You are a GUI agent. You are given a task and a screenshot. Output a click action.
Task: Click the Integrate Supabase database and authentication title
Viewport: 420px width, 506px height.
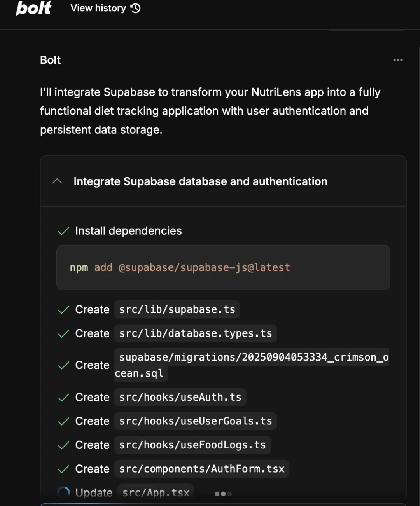(x=200, y=181)
